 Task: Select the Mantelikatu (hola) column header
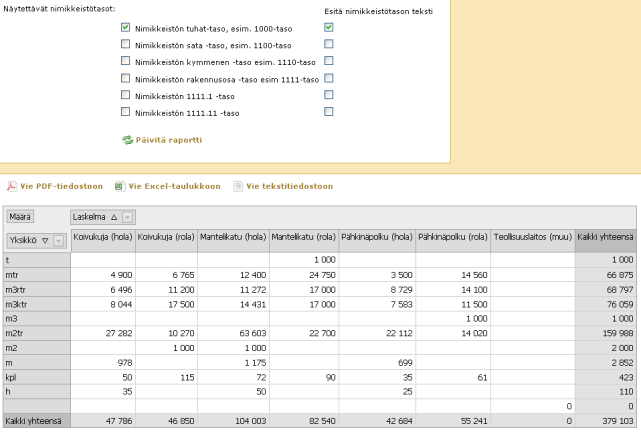235,237
